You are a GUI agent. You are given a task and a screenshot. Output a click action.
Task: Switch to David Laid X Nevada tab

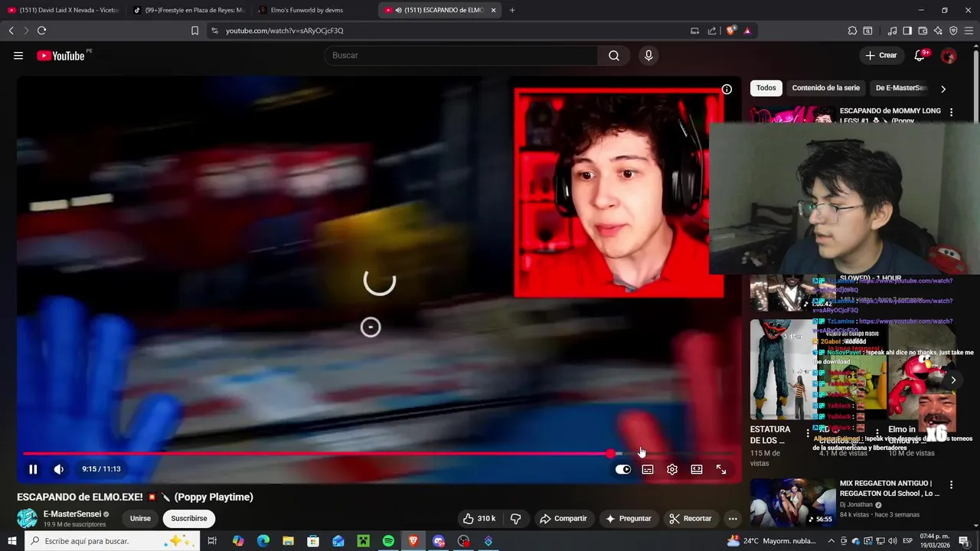click(x=62, y=10)
